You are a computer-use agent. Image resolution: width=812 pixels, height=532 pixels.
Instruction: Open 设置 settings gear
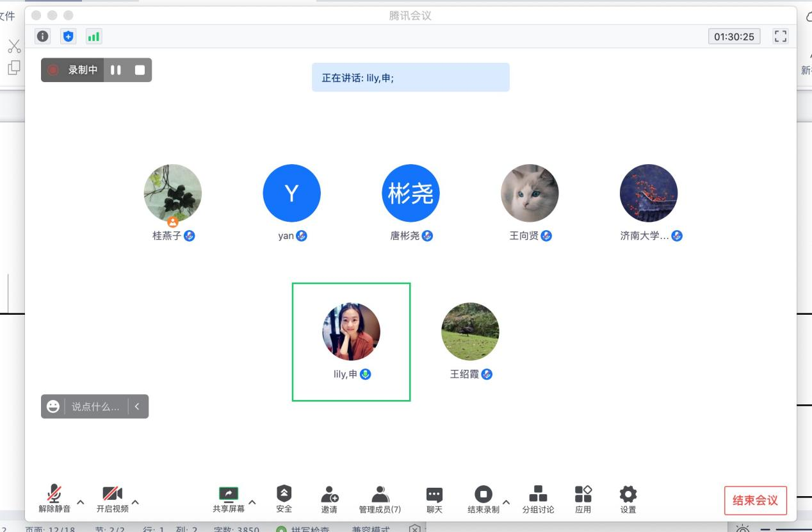pyautogui.click(x=628, y=499)
